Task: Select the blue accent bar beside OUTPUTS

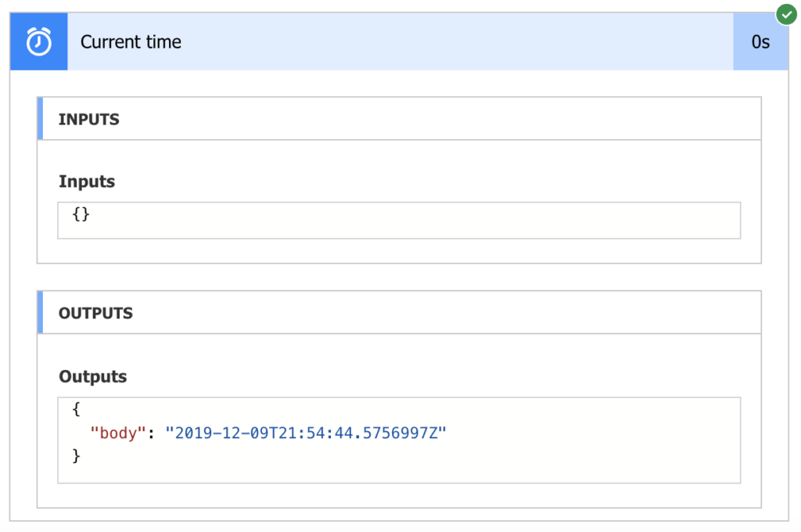Action: click(41, 312)
